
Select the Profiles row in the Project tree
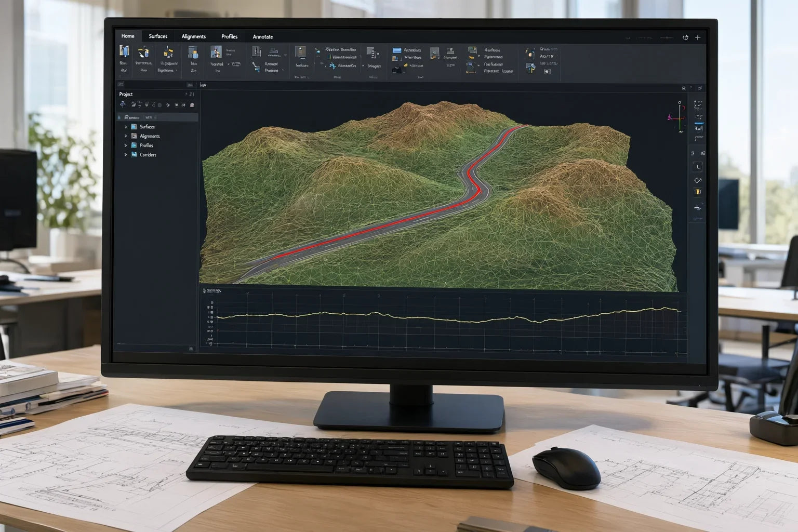157,145
